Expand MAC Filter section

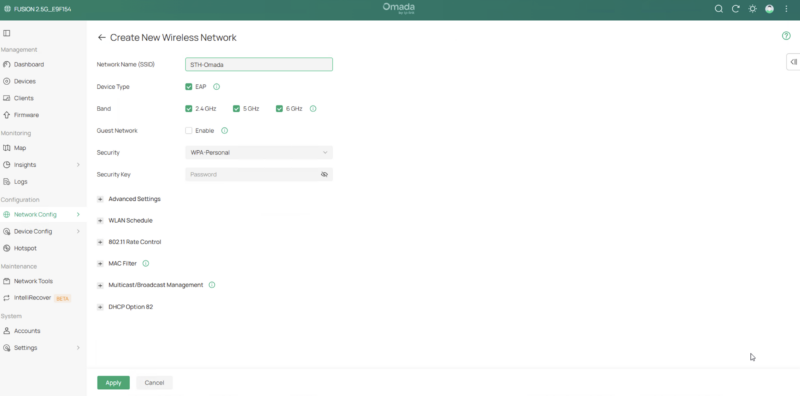tap(100, 263)
